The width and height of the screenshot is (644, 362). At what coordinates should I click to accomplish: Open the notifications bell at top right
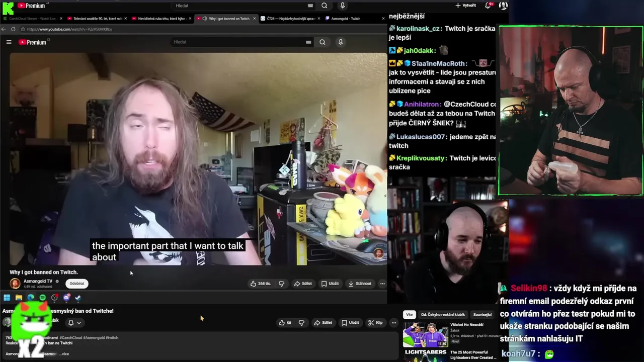(488, 6)
